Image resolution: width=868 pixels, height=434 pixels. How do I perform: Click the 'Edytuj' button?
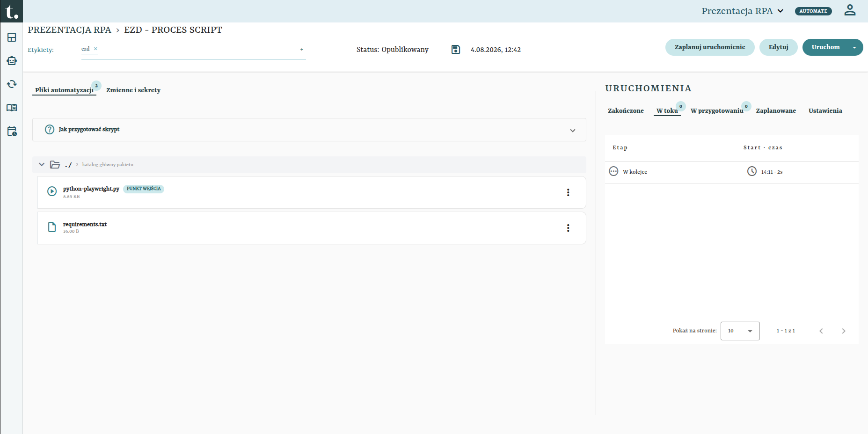pos(779,47)
